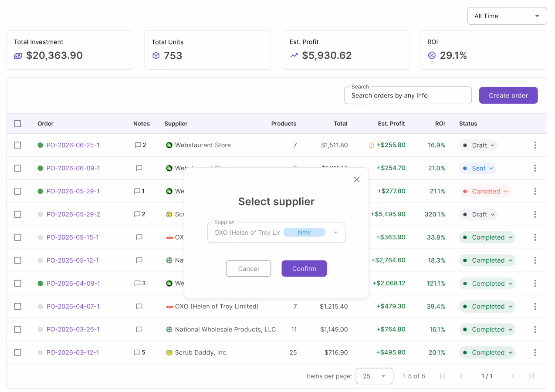This screenshot has width=555, height=392.
Task: Toggle the select-all orders checkbox
Action: click(17, 124)
